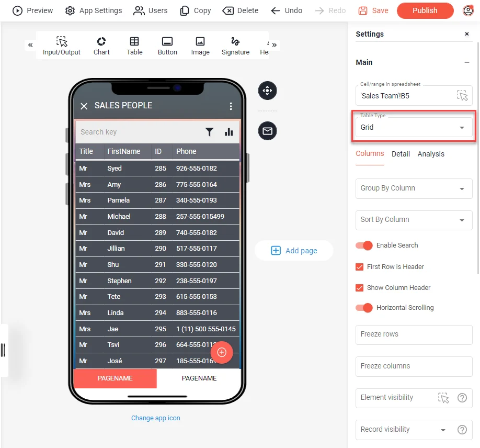Open the account profile icon
Screen dimensions: 480x448
tap(468, 10)
